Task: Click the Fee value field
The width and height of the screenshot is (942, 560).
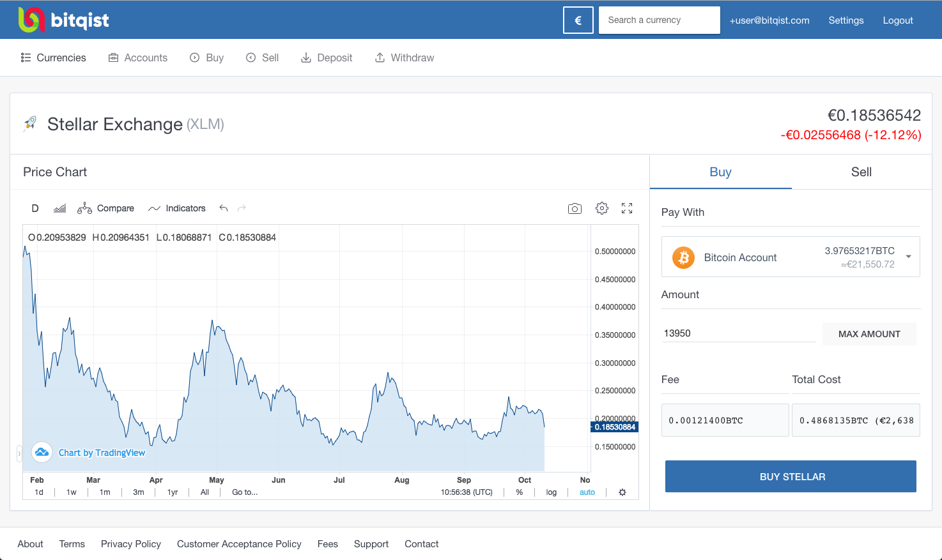Action: tap(725, 420)
